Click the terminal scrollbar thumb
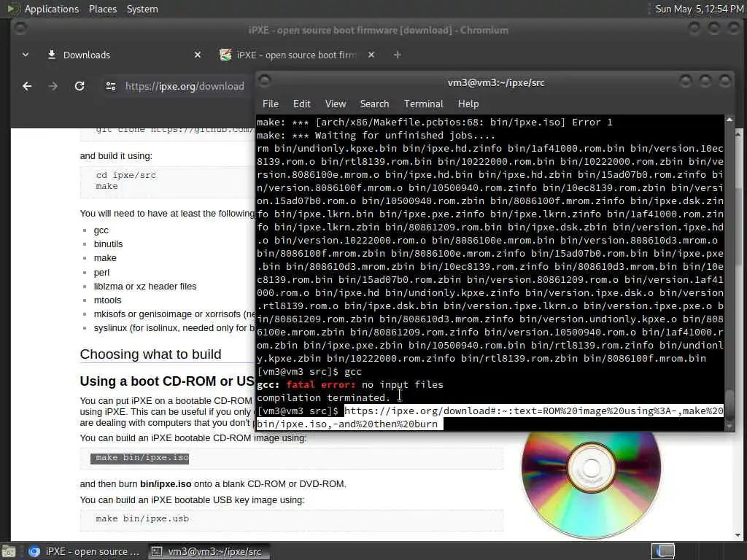This screenshot has height=560, width=747. tap(729, 404)
